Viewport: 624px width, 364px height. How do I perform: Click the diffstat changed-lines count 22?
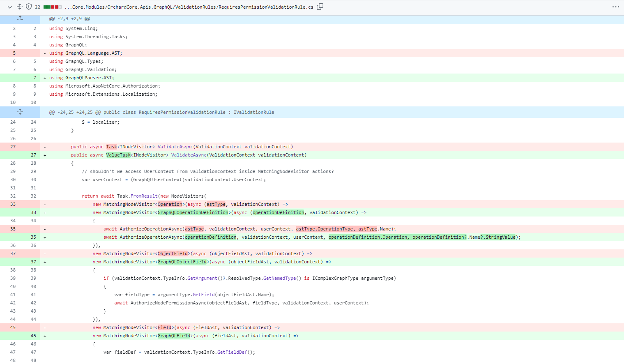[x=37, y=7]
